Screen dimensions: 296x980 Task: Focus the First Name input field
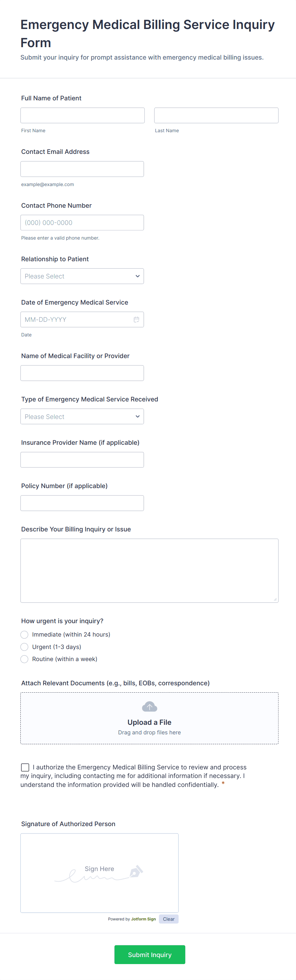82,115
